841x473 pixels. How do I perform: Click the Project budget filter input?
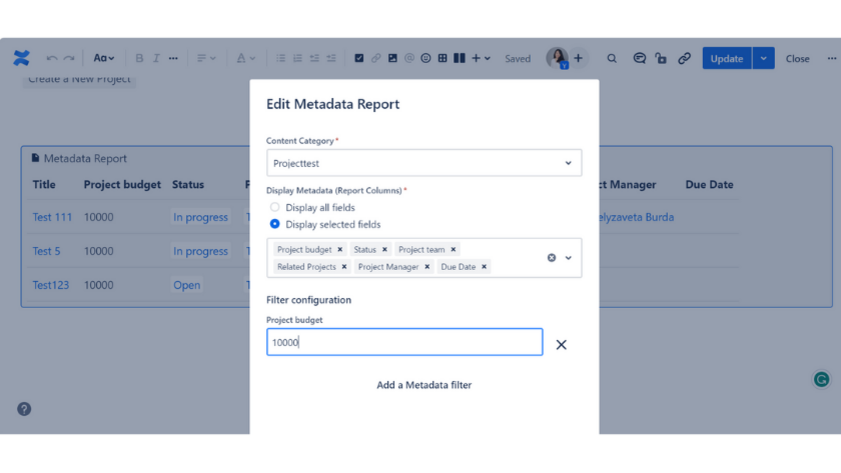click(404, 342)
